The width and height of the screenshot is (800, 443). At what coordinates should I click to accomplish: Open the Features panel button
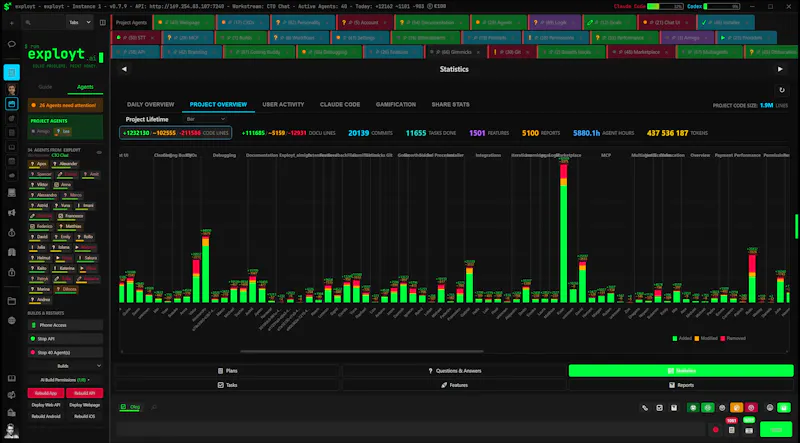click(455, 385)
